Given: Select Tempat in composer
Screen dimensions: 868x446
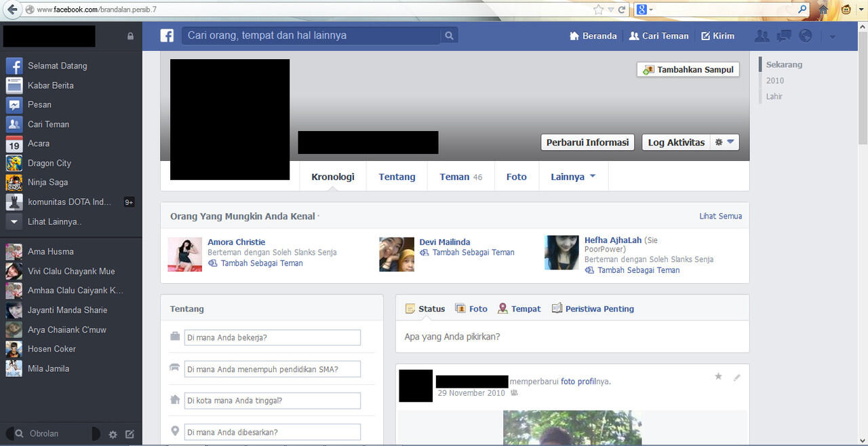Looking at the screenshot, I should click(519, 308).
